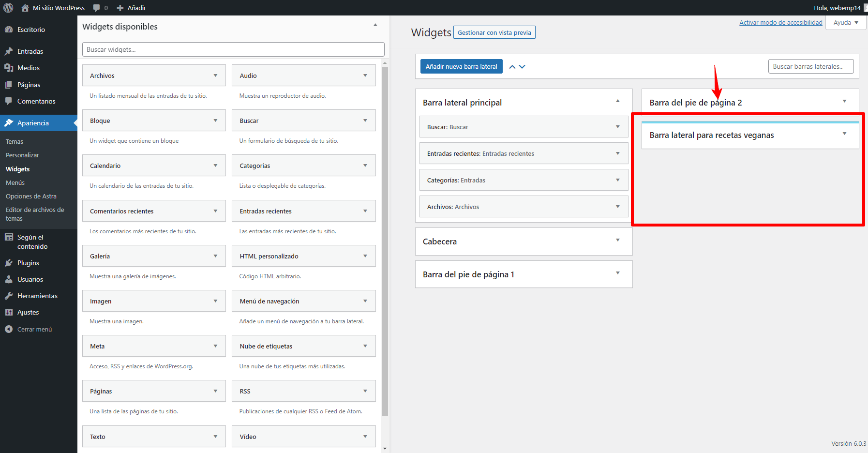Expand the Imagen widget arrow
Viewport: 868px width, 453px height.
[215, 301]
